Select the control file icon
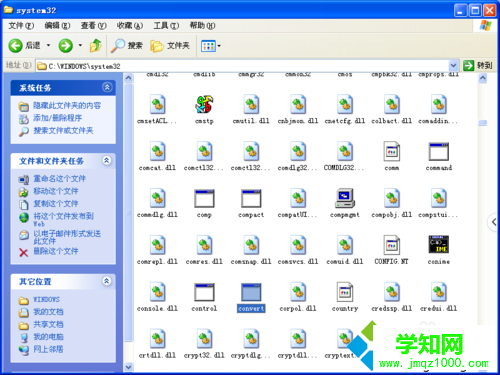This screenshot has height=375, width=500. pos(204,292)
